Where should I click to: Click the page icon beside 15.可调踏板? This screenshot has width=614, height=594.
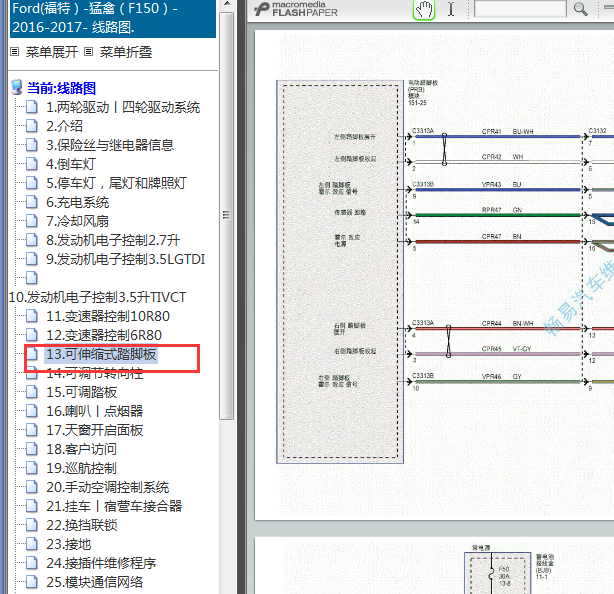(x=32, y=392)
